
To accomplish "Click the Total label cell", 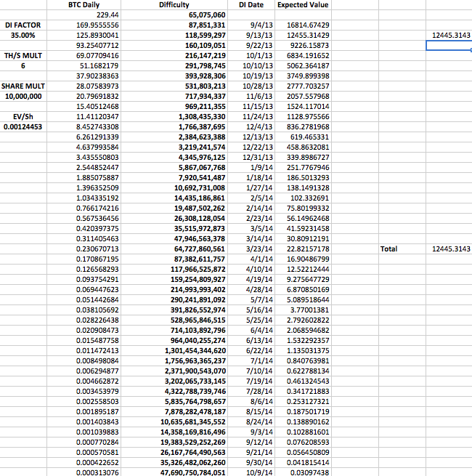I will point(402,249).
